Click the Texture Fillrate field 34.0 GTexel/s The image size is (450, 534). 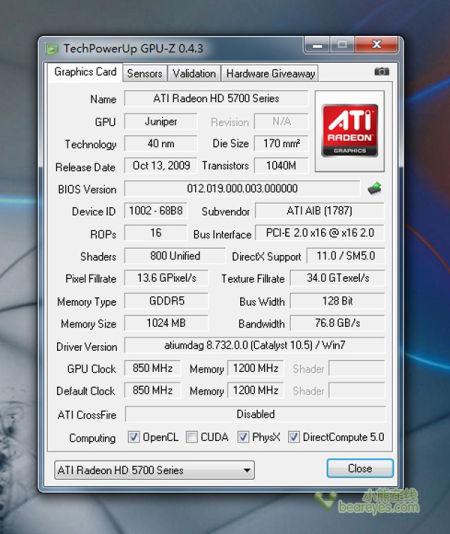pos(337,278)
